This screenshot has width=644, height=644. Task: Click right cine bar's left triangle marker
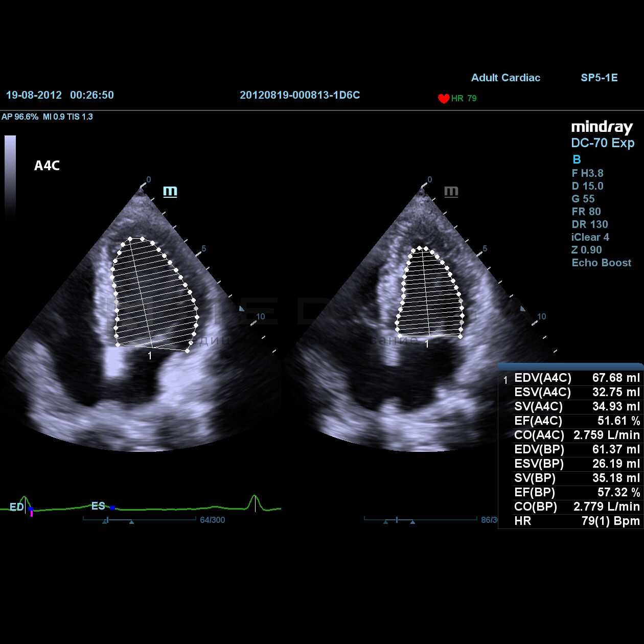386,522
